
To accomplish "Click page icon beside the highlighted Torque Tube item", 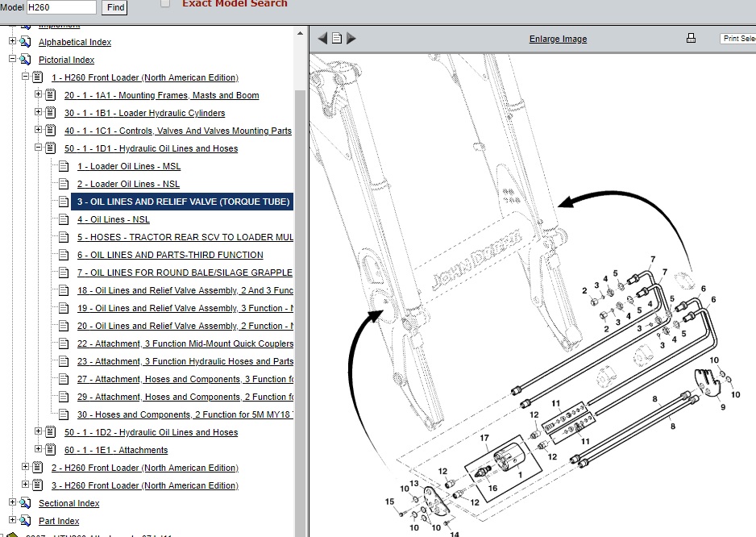I will (64, 202).
